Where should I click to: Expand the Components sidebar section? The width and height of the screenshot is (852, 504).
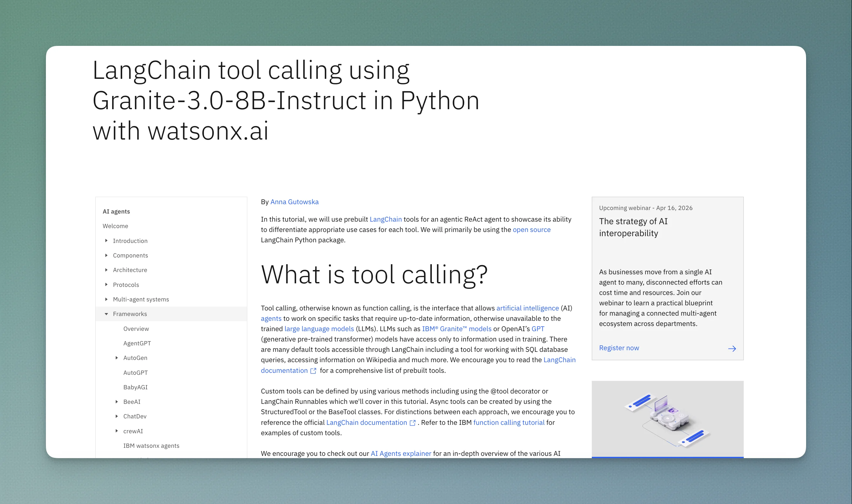(106, 256)
